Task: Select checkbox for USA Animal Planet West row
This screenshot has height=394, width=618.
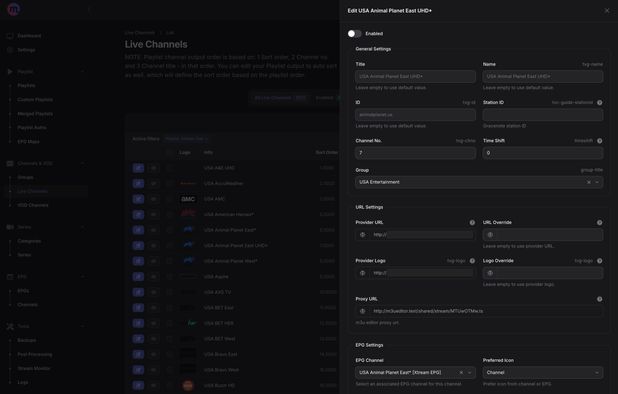Action: [169, 261]
